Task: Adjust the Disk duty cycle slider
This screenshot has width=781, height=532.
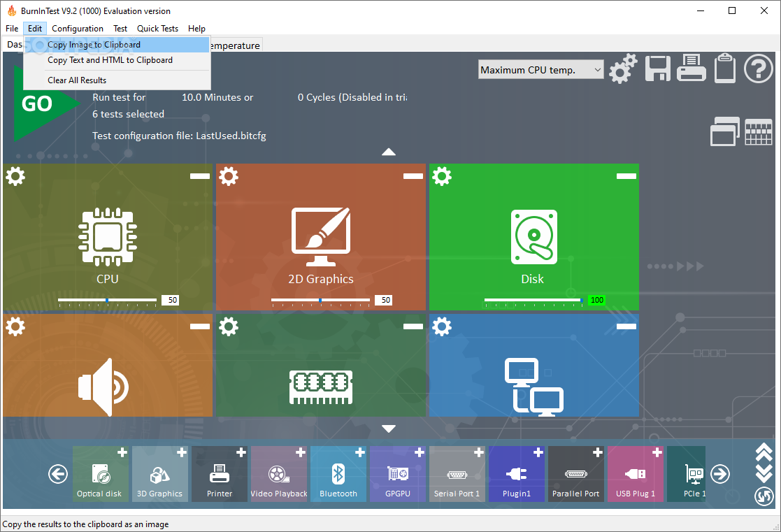Action: coord(533,301)
